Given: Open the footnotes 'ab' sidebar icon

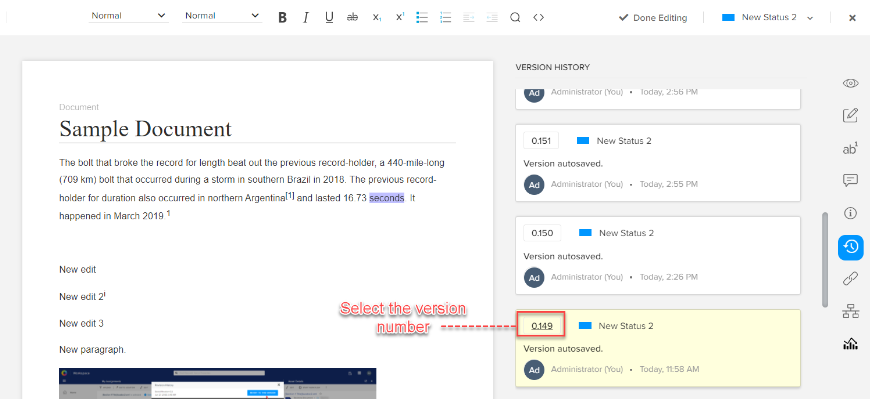Looking at the screenshot, I should pos(850,149).
